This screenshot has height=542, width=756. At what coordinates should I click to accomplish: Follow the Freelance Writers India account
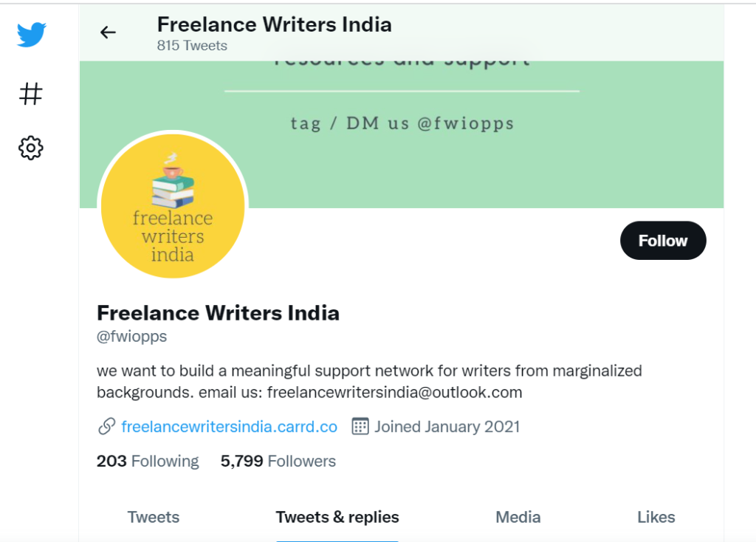tap(662, 241)
